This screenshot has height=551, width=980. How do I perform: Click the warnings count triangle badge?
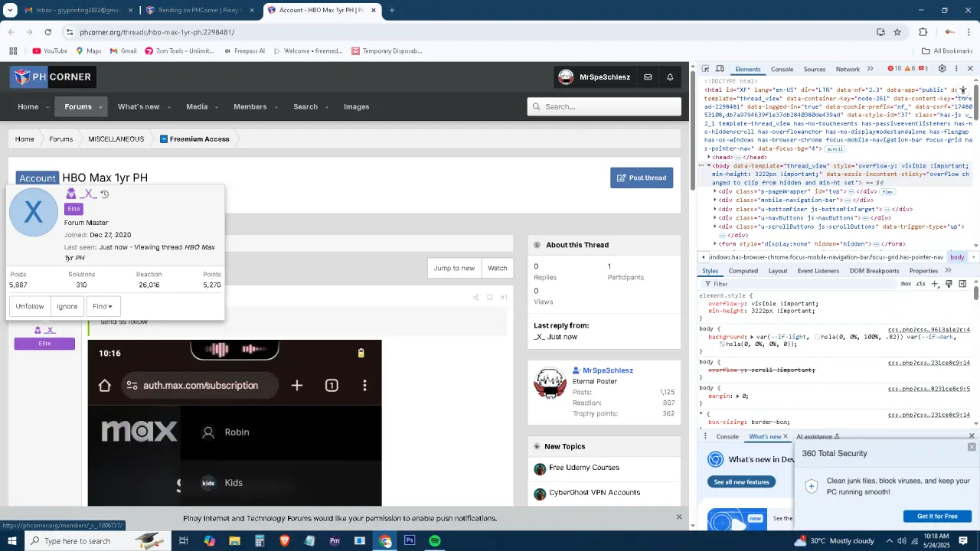[x=910, y=69]
